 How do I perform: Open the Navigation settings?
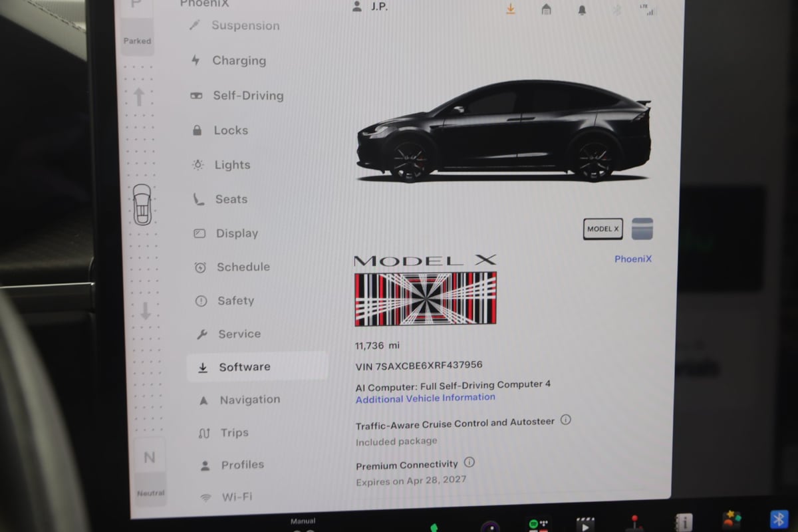tap(239, 400)
